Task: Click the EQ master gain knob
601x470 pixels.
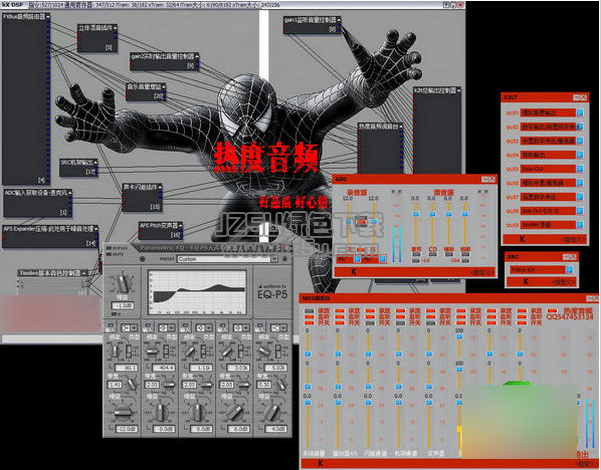Action: point(122,283)
